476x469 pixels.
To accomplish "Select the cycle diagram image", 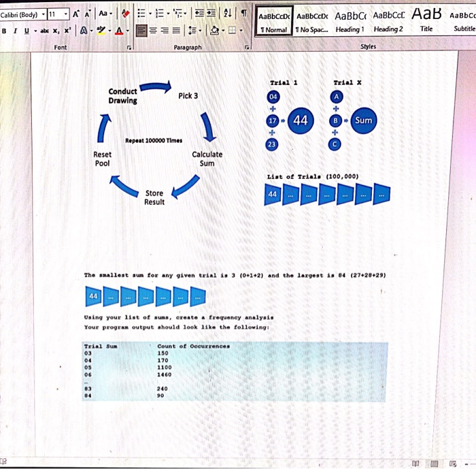I will click(x=158, y=143).
